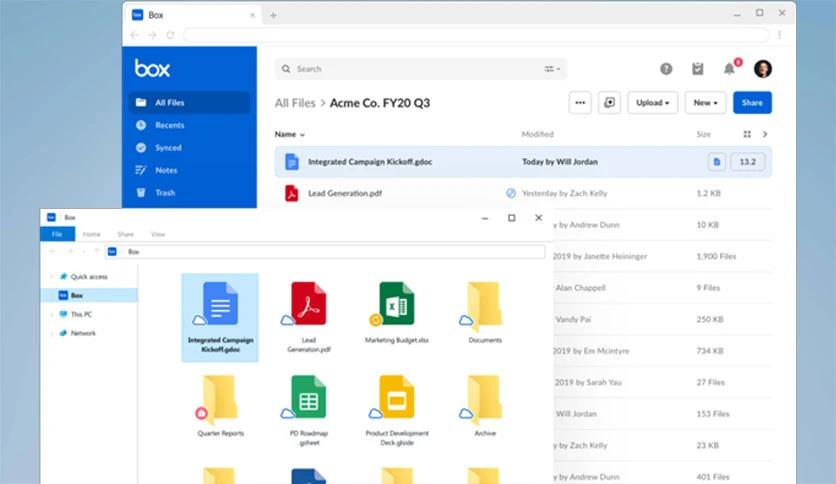Screen dimensions: 836x484
Task: Click row modified by Em McIntyre
Action: point(663,351)
